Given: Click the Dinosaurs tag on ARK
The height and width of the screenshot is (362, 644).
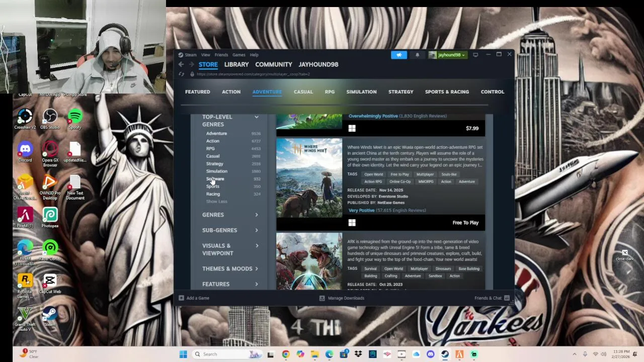Looking at the screenshot, I should tap(443, 268).
